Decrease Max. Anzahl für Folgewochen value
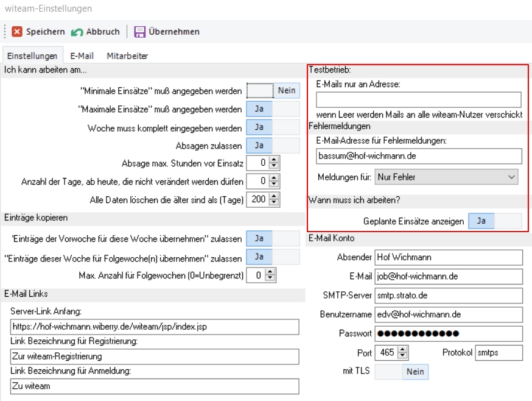The image size is (532, 401). click(x=273, y=279)
